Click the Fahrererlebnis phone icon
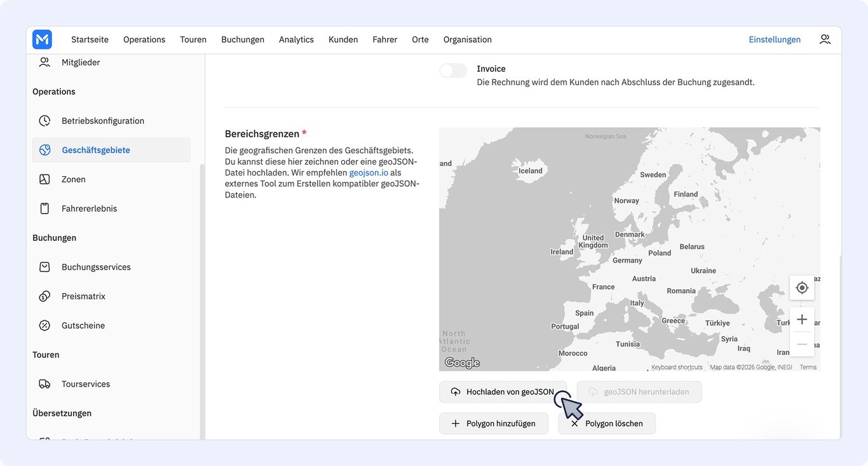This screenshot has height=466, width=868. tap(44, 209)
